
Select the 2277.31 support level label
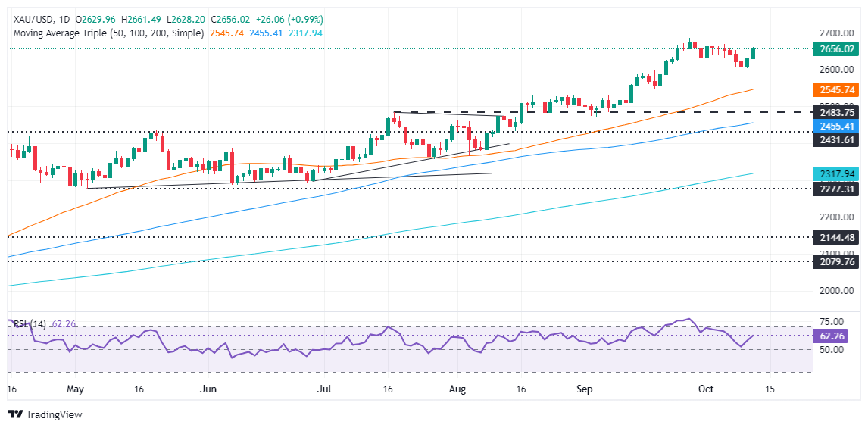pos(837,189)
